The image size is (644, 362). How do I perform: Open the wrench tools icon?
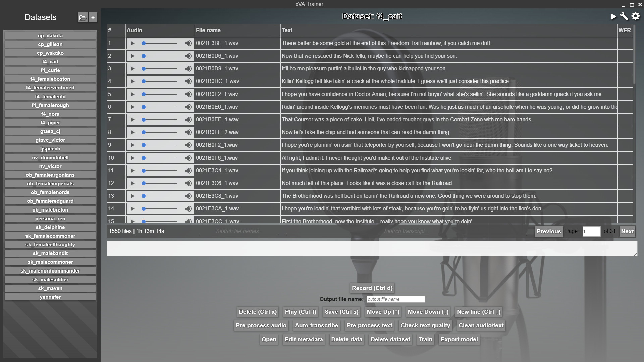(x=624, y=16)
